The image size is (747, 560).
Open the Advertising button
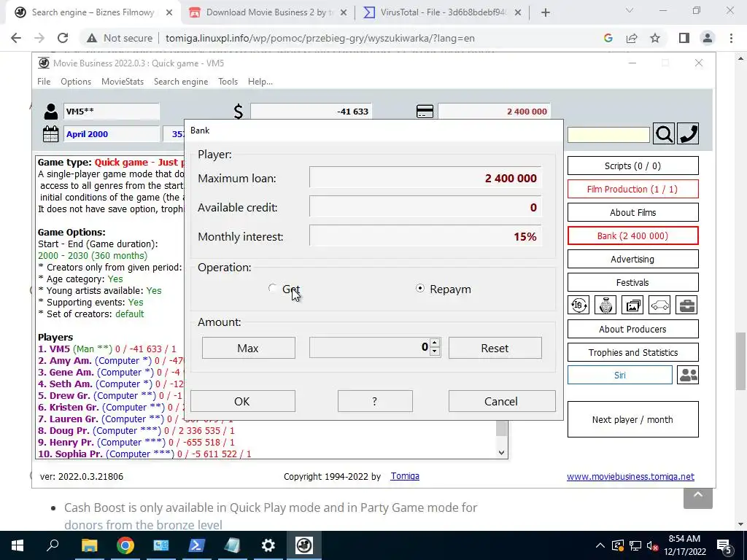pyautogui.click(x=632, y=259)
